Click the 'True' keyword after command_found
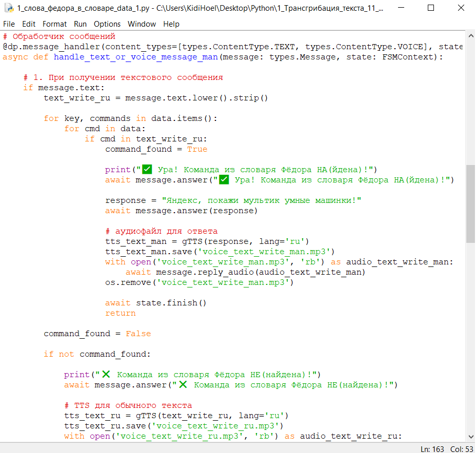This screenshot has width=476, height=453. [x=197, y=149]
